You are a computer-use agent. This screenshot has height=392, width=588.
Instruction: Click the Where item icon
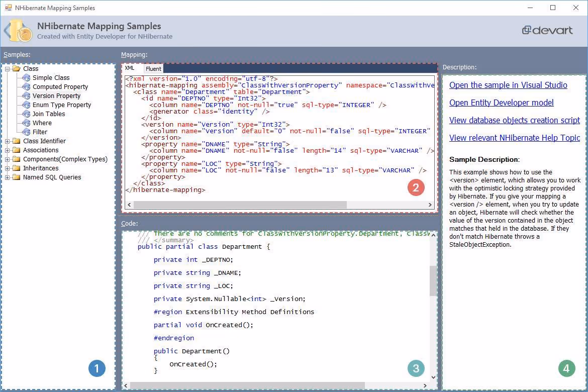tap(26, 123)
